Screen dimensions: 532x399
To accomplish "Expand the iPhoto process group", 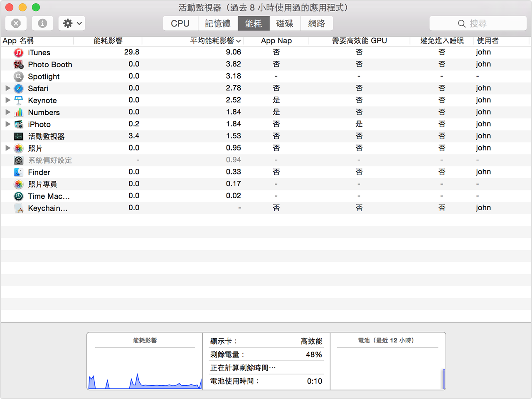I will point(7,124).
